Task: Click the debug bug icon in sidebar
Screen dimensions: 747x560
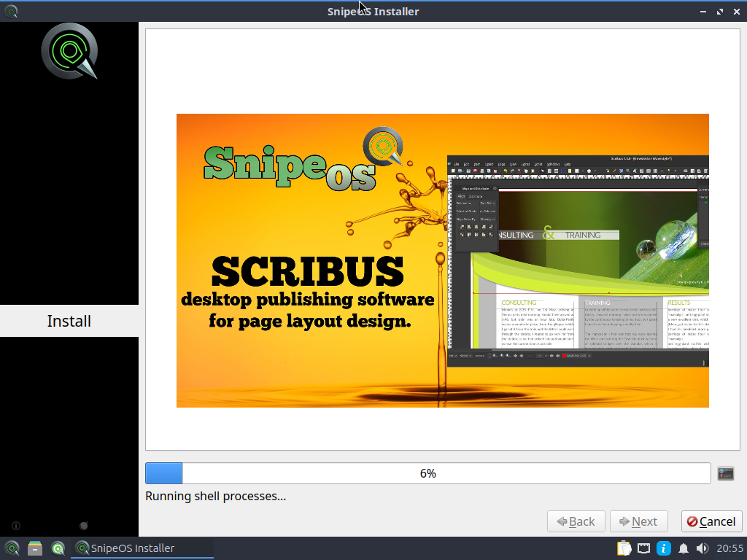Action: 84,526
